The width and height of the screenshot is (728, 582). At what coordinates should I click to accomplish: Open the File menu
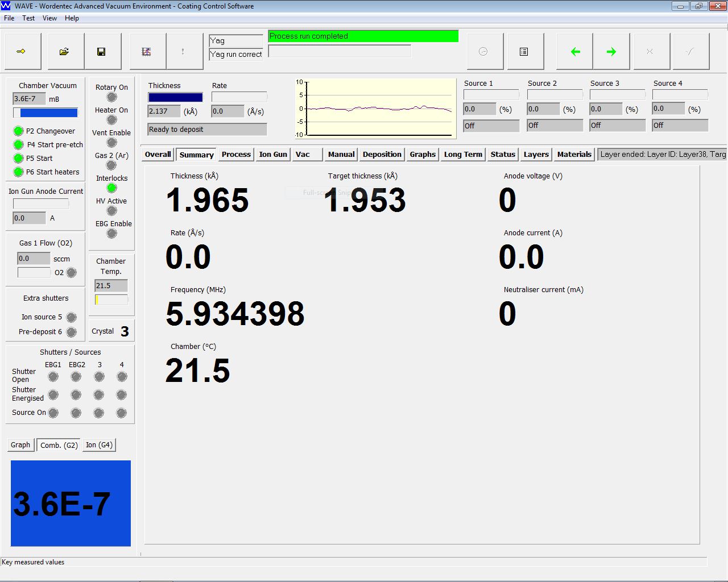[9, 18]
